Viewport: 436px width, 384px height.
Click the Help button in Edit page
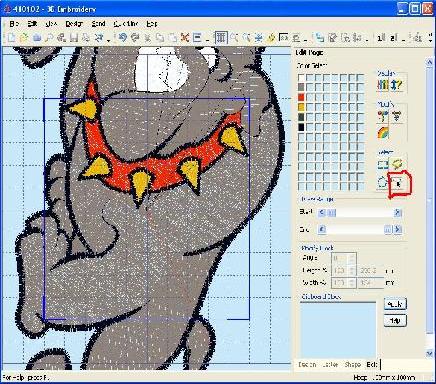point(395,321)
